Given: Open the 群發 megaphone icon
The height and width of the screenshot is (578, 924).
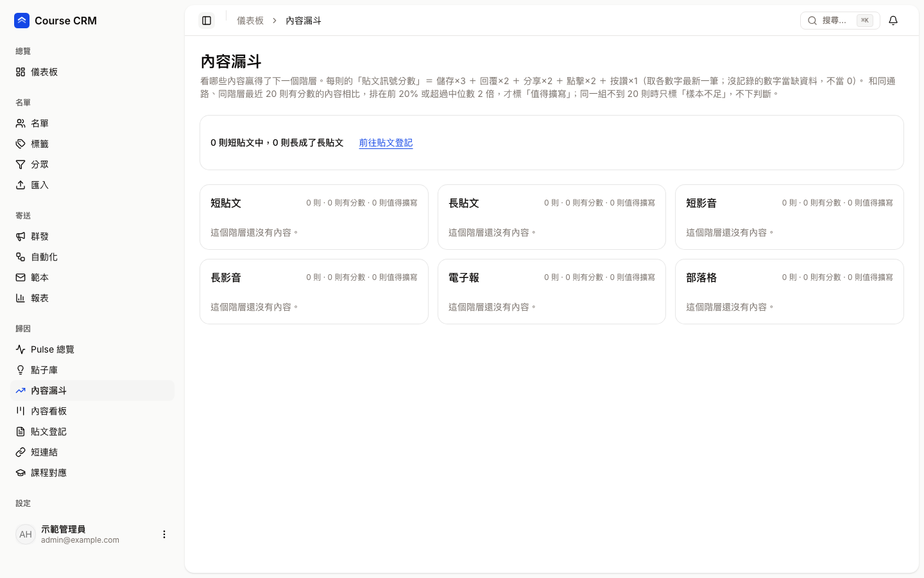Looking at the screenshot, I should [x=21, y=236].
